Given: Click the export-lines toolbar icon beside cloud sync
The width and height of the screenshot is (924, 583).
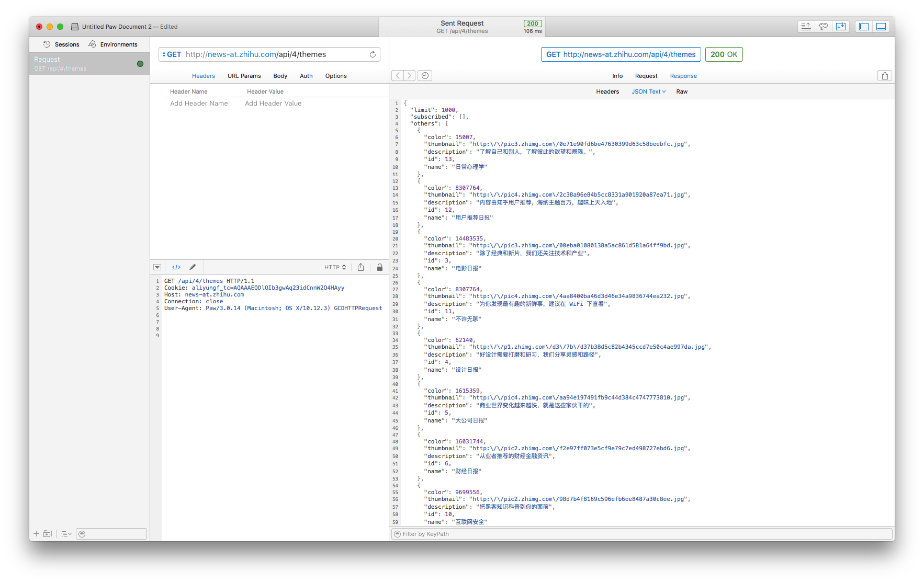Looking at the screenshot, I should (806, 27).
